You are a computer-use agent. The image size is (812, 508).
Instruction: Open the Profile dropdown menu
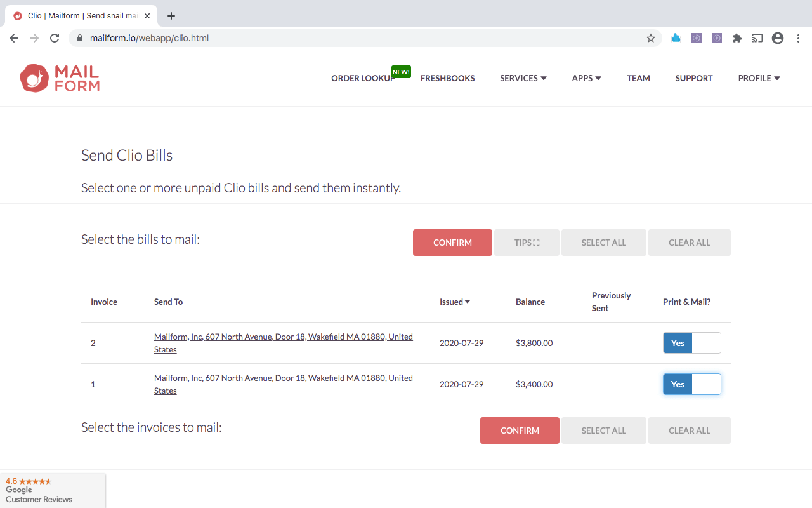pos(759,78)
